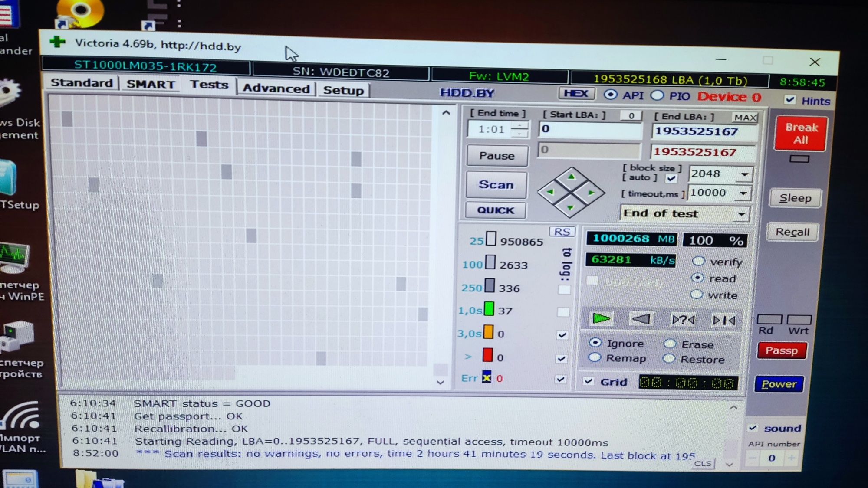Toggle the Err log checkbox
Screen dimensions: 868x488
tap(561, 379)
